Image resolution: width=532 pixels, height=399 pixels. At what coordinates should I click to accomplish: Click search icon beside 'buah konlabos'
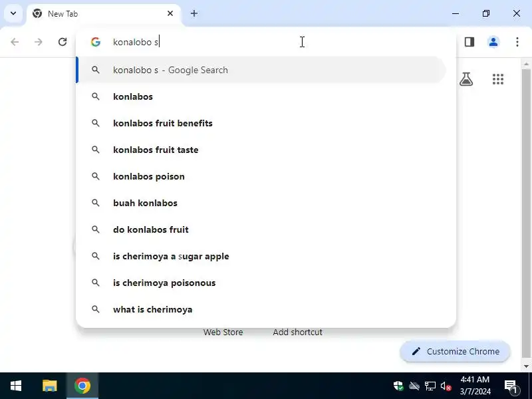96,203
